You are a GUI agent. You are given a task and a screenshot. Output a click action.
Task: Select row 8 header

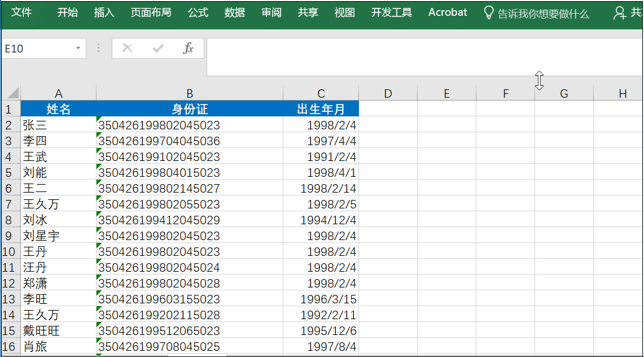9,220
